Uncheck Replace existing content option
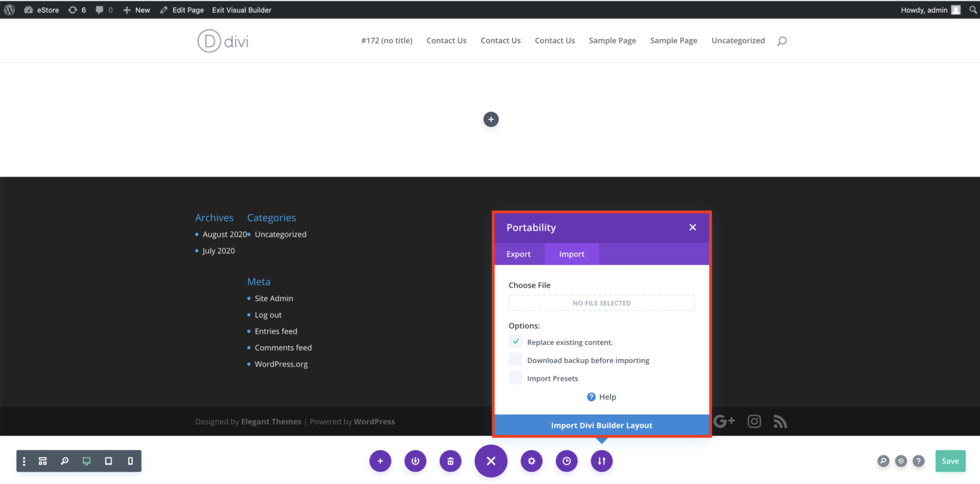Image resolution: width=980 pixels, height=484 pixels. click(516, 342)
